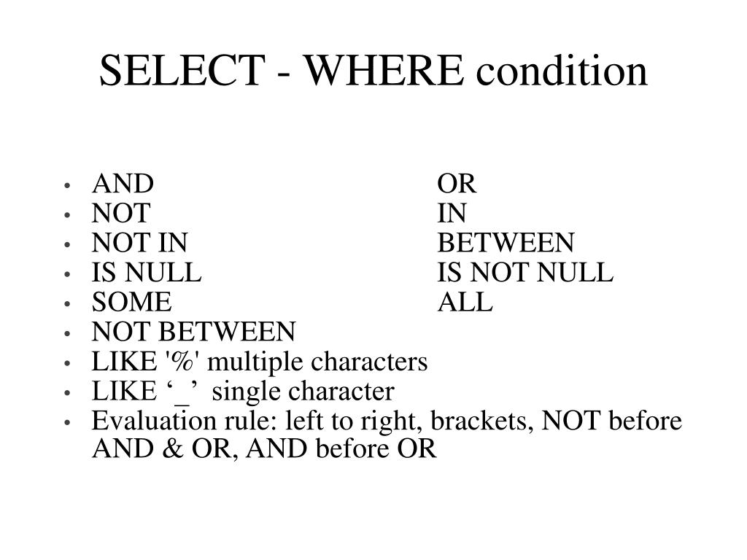
Task: Select the SOME keyword bullet
Action: [131, 302]
